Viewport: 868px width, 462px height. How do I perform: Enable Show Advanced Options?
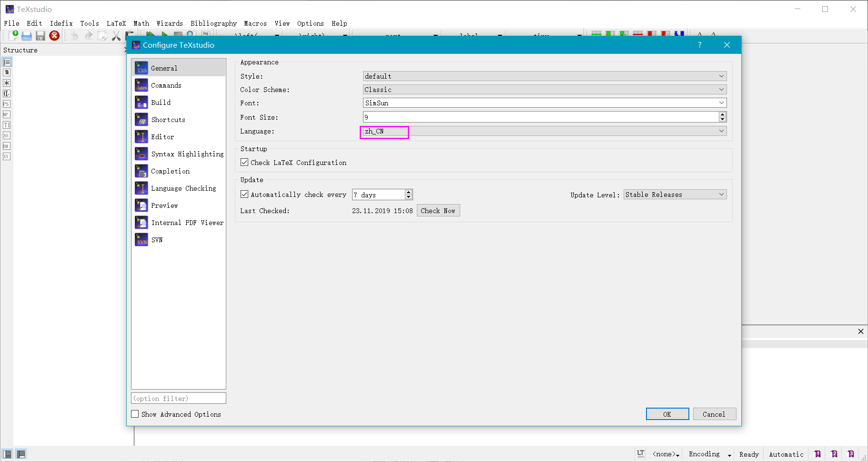tap(135, 414)
